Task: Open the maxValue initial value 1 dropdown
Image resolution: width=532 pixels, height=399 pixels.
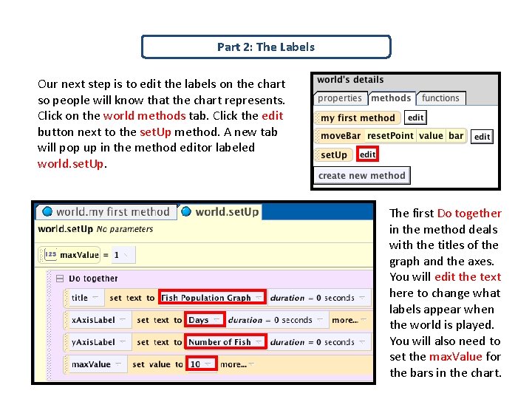Action: pyautogui.click(x=123, y=255)
